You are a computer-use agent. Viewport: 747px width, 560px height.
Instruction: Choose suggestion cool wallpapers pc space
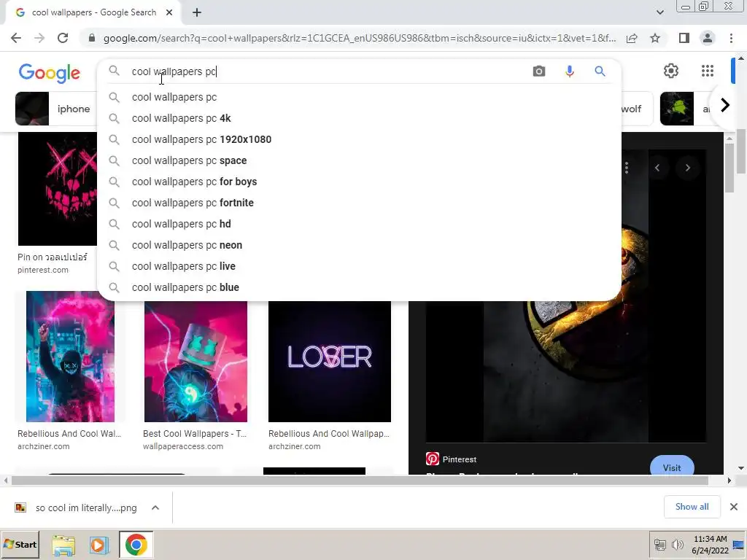[x=359, y=160]
